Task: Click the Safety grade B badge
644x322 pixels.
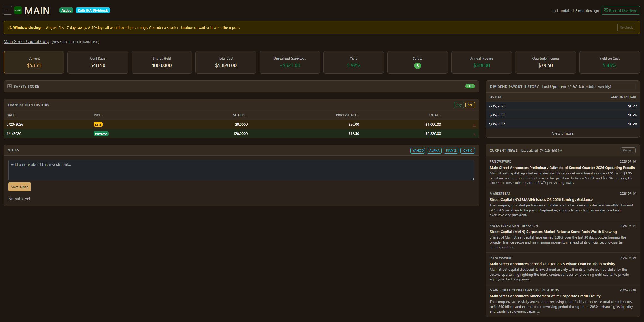Action: click(x=417, y=66)
